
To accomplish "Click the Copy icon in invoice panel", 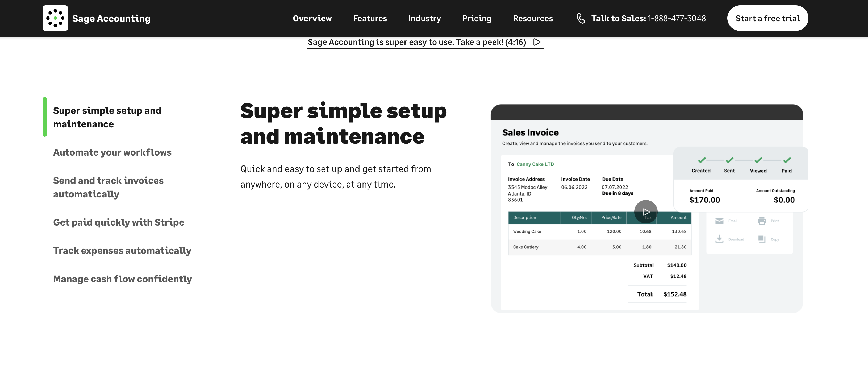I will (x=762, y=239).
